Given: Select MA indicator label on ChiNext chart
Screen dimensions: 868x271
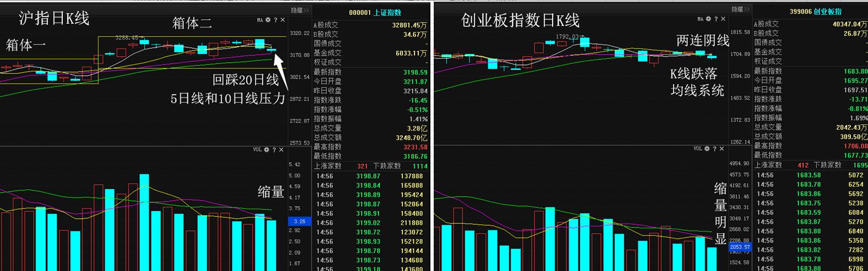Looking at the screenshot, I should click(x=701, y=19).
